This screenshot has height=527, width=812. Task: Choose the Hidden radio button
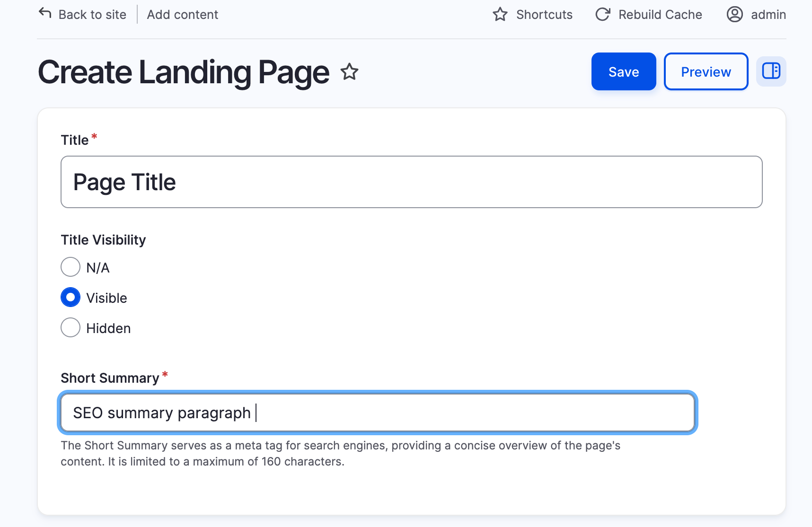71,328
